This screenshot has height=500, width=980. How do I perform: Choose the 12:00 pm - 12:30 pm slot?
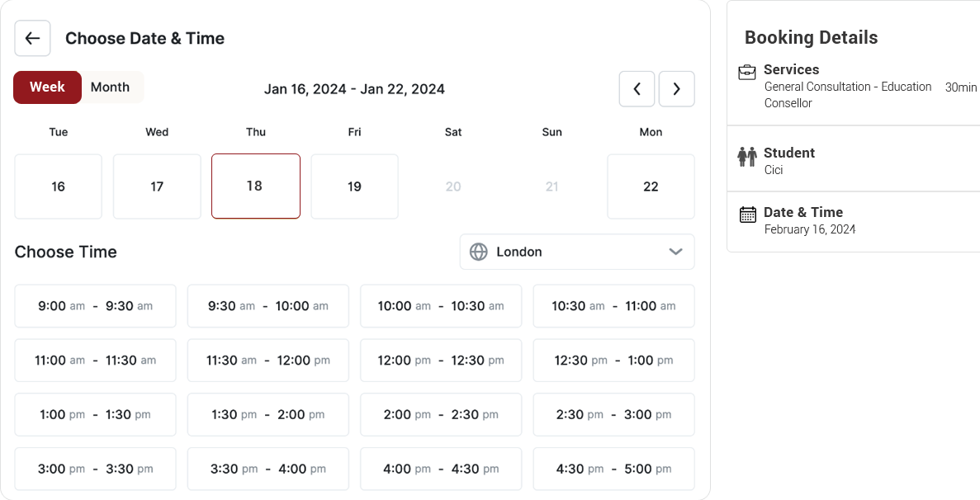pyautogui.click(x=441, y=361)
